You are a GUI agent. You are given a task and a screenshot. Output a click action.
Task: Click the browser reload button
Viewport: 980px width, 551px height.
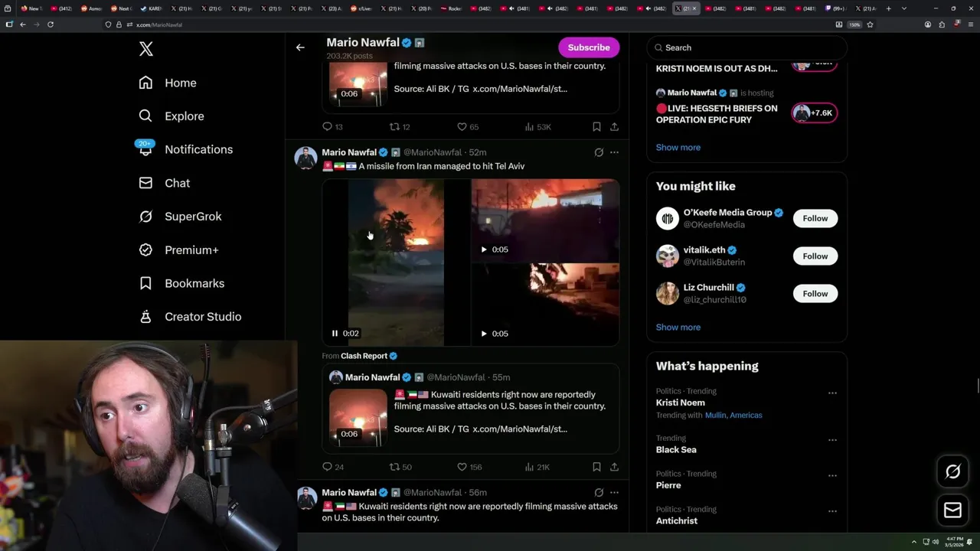pyautogui.click(x=51, y=24)
